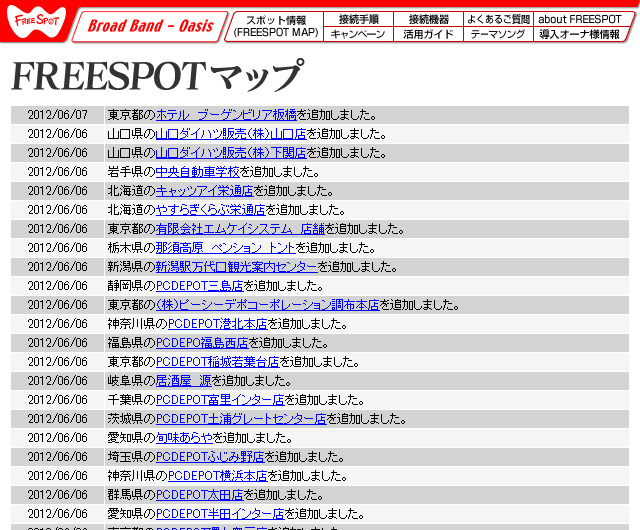Open 那須高原 ペンション トント link
Screen dimensions: 640x530
coord(225,248)
